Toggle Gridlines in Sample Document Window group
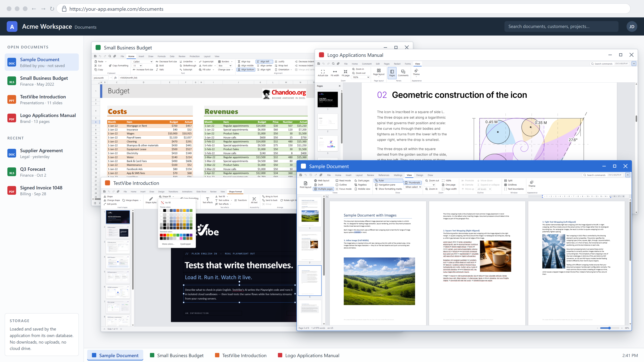 click(510, 185)
